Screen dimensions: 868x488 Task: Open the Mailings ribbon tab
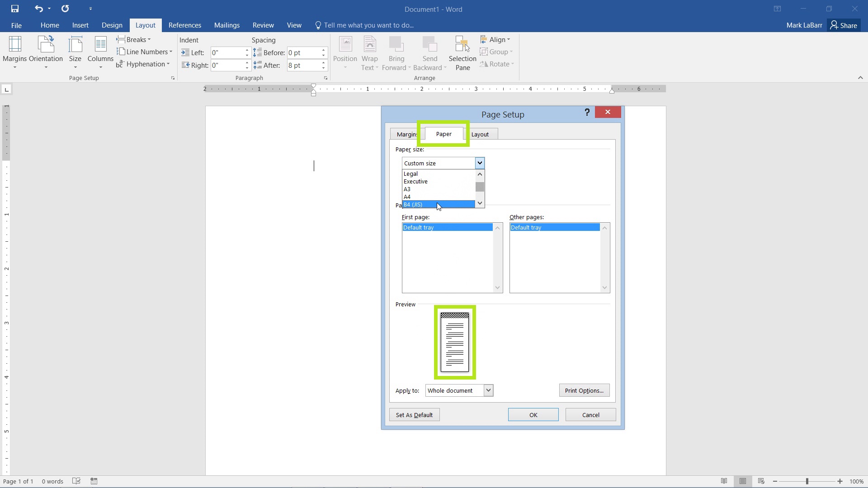[227, 25]
